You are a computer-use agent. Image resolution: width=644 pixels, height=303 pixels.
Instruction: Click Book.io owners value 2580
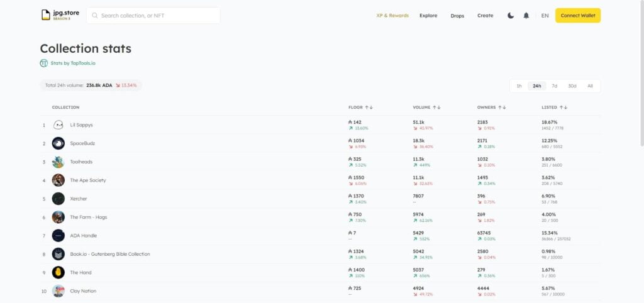(x=482, y=251)
